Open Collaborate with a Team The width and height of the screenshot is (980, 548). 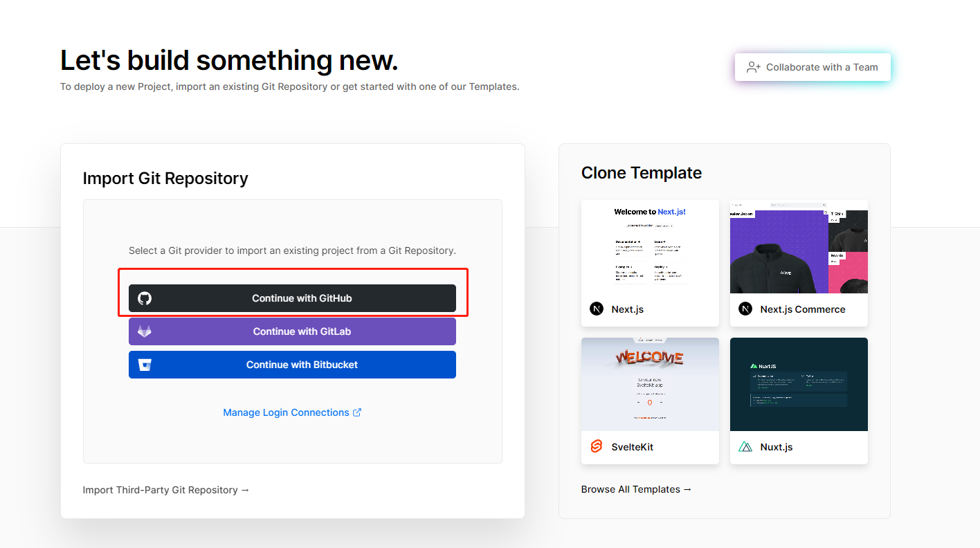(813, 67)
